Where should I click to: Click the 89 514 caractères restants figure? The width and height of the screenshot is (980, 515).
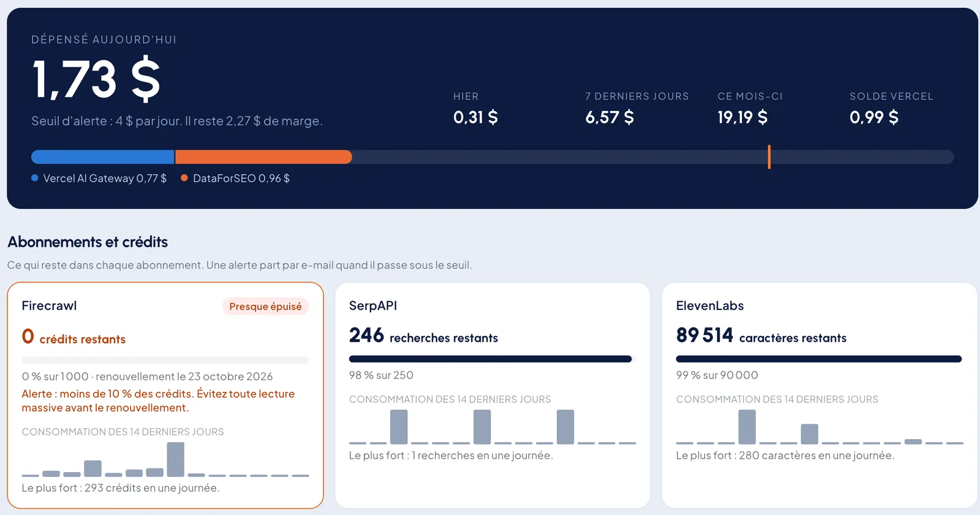click(761, 336)
